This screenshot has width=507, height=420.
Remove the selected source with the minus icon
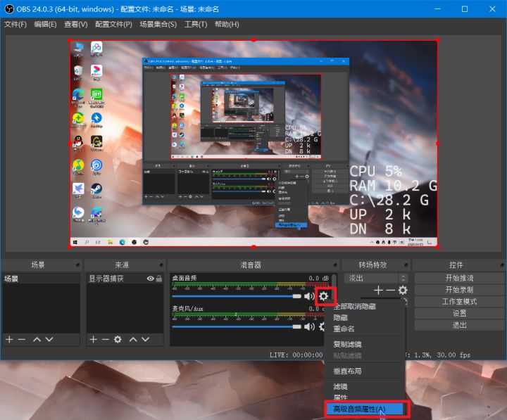[106, 339]
